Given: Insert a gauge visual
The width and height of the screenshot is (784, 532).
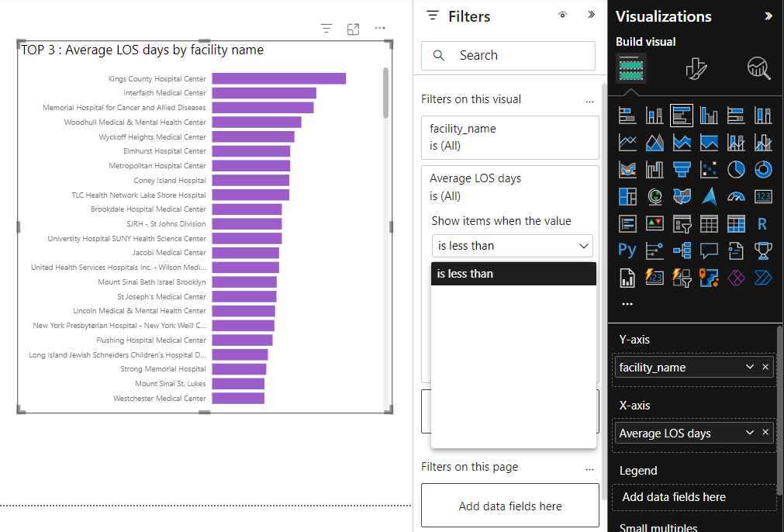Looking at the screenshot, I should tap(736, 196).
